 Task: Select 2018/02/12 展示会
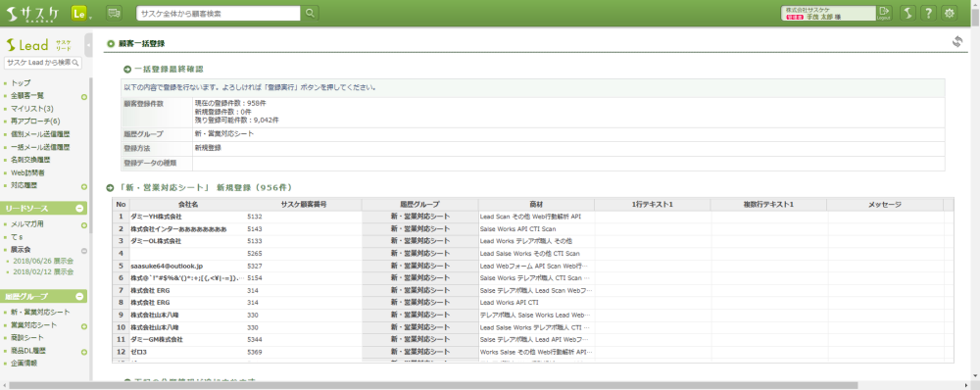(44, 271)
